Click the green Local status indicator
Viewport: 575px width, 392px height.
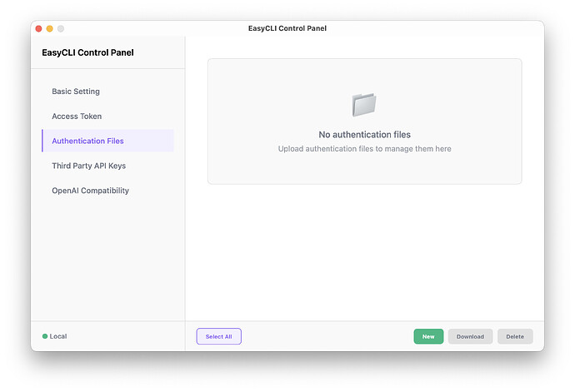click(45, 336)
